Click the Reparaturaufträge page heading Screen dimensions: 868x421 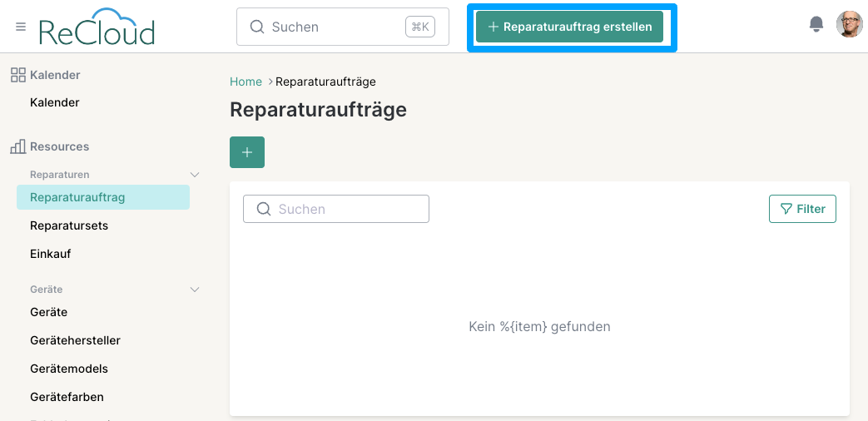(x=318, y=110)
